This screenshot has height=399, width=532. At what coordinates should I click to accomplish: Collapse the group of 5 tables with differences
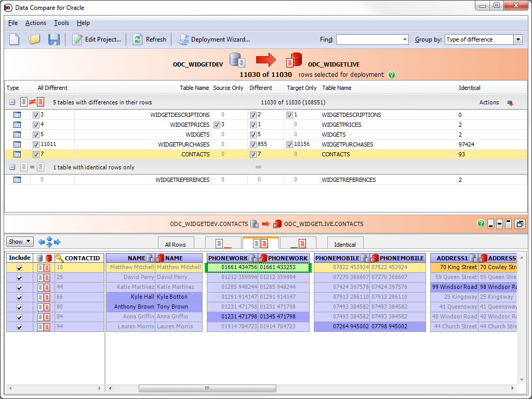coord(11,102)
